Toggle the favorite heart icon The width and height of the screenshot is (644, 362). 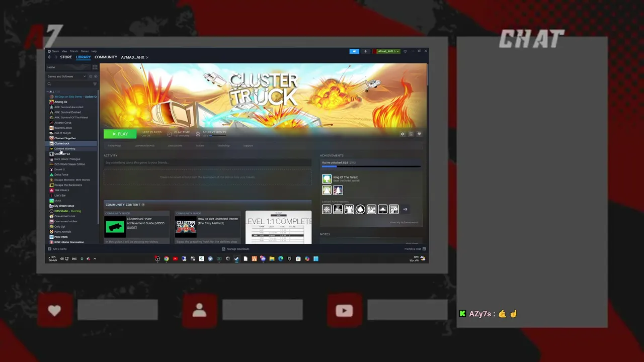419,134
